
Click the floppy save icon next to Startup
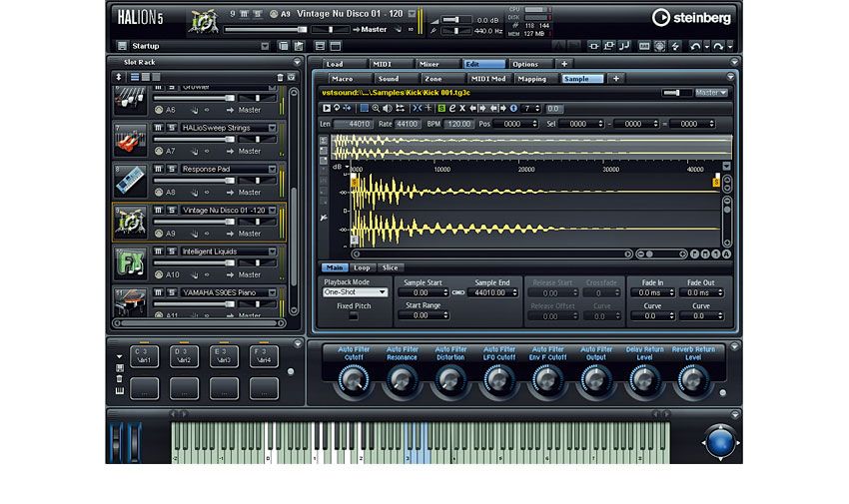coord(123,46)
